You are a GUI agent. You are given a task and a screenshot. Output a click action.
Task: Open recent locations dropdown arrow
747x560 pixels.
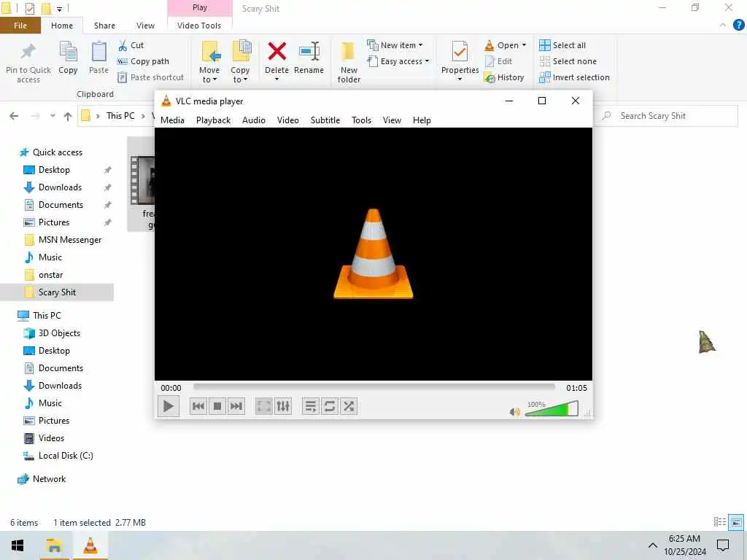53,116
